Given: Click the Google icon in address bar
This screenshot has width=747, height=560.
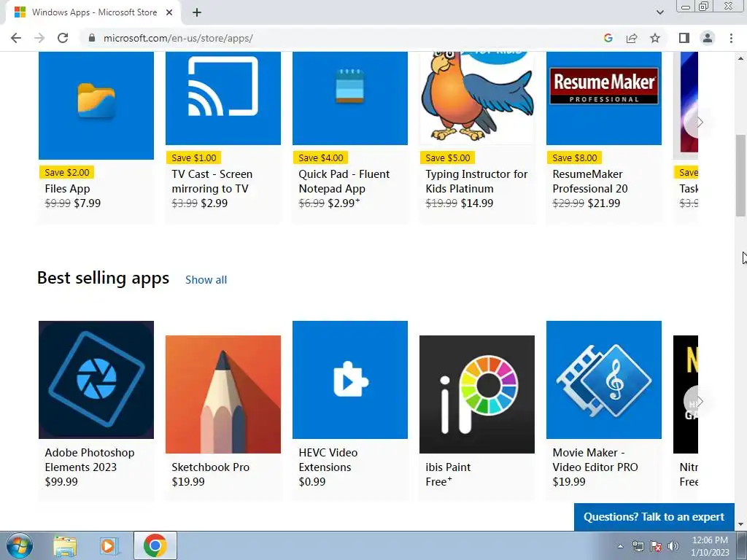Looking at the screenshot, I should 608,38.
